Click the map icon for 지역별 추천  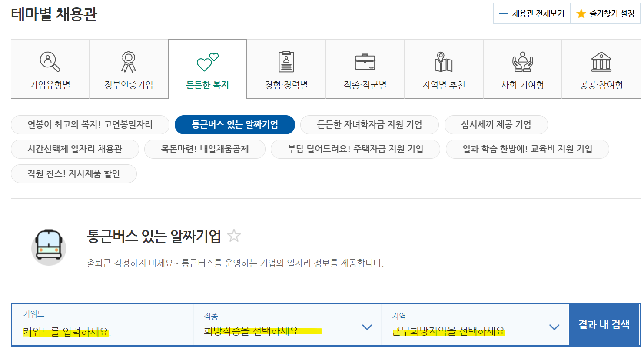tap(444, 61)
